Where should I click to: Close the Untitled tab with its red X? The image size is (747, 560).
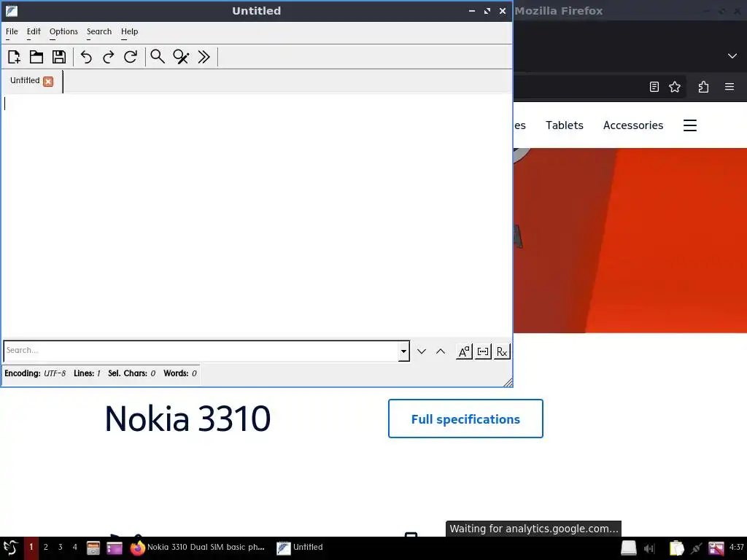click(x=48, y=82)
